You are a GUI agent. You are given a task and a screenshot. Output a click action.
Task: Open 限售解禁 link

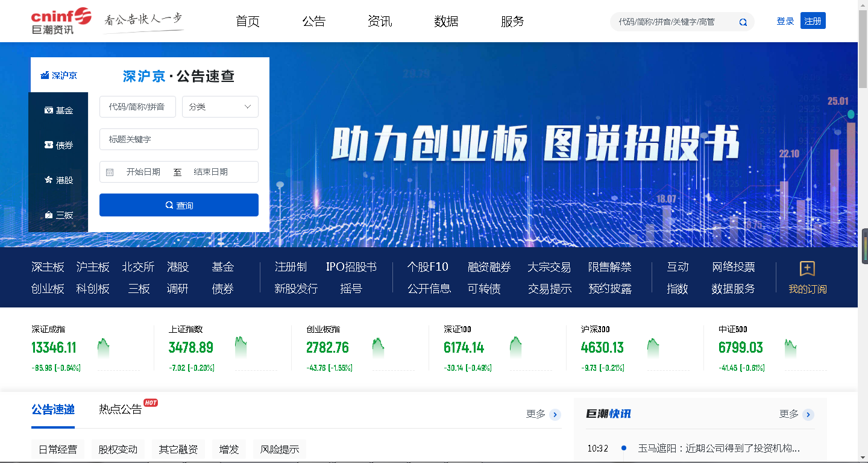click(x=610, y=267)
